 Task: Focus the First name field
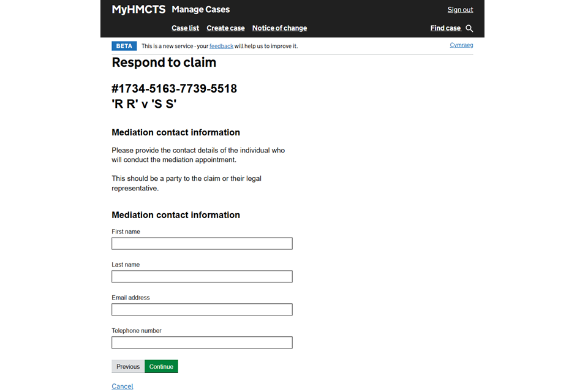point(202,244)
